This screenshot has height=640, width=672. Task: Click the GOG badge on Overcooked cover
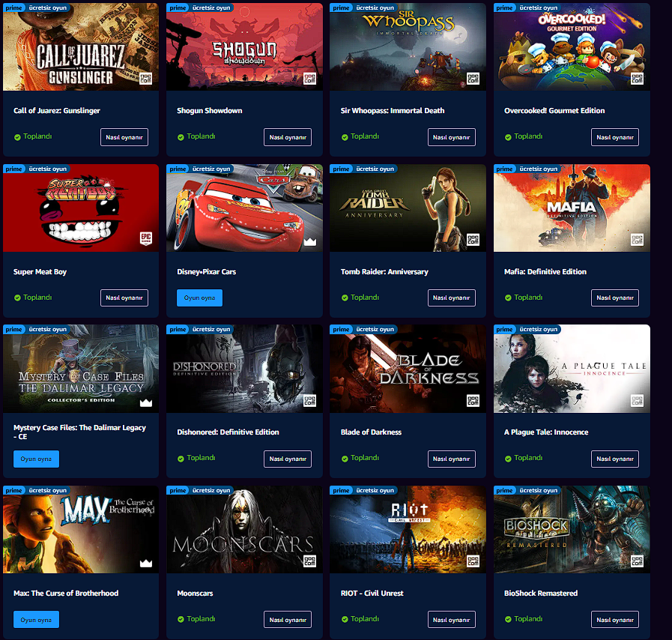click(637, 79)
